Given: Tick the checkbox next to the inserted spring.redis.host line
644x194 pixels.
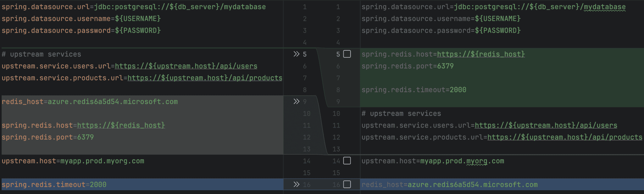Looking at the screenshot, I should click(x=347, y=54).
